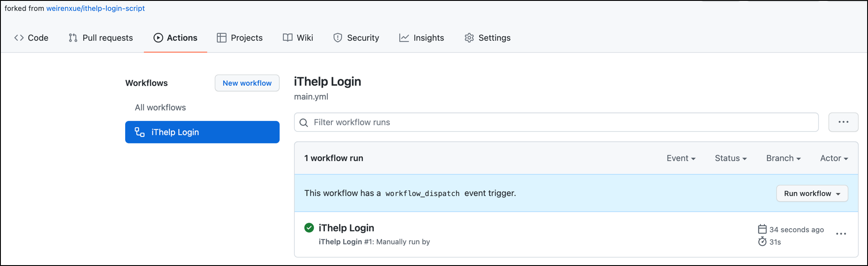The height and width of the screenshot is (266, 868).
Task: Switch to the Actions tab
Action: coord(175,38)
